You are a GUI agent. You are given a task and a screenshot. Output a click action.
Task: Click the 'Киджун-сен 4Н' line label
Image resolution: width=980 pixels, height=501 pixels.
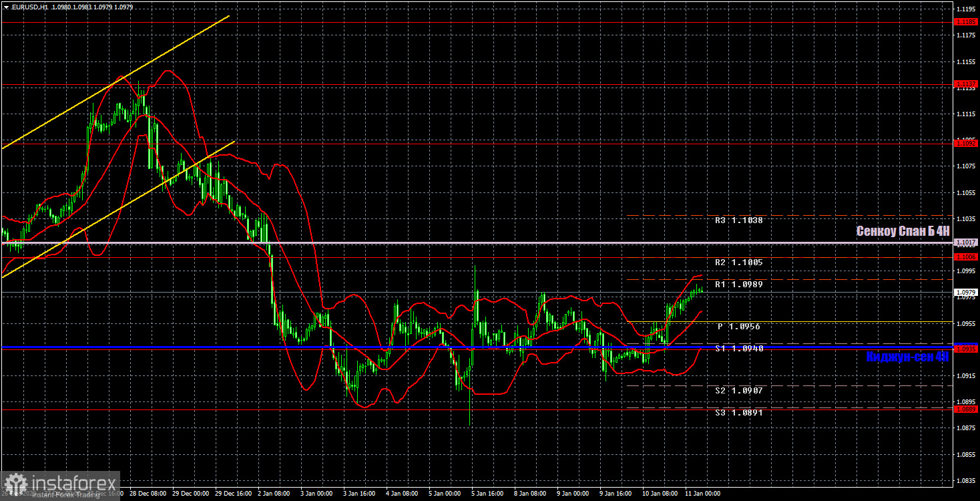[x=907, y=357]
